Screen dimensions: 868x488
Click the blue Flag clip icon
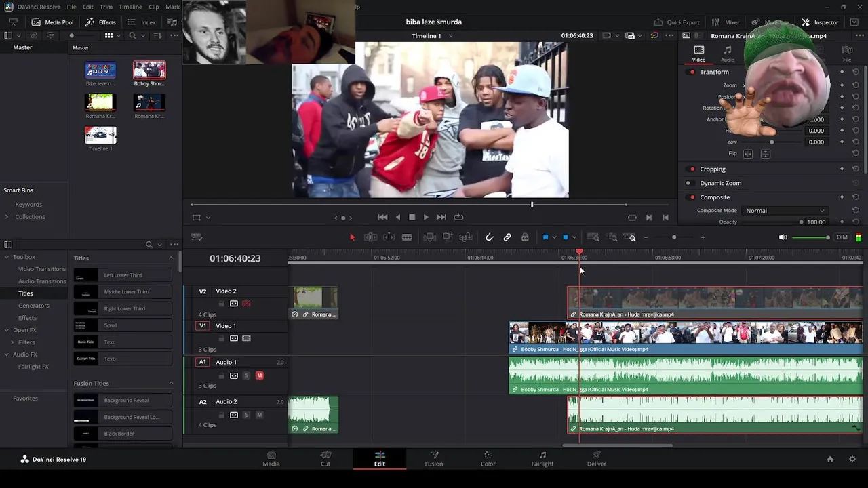[x=545, y=237]
